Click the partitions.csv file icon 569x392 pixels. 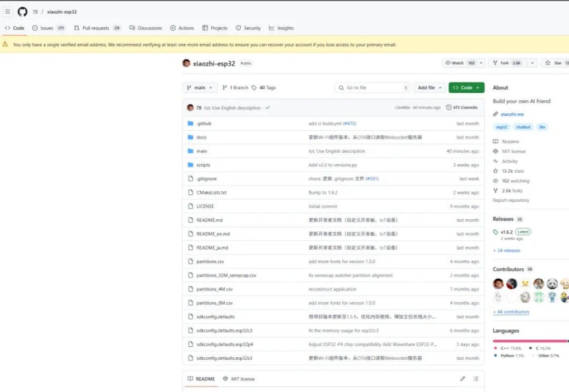tap(191, 261)
